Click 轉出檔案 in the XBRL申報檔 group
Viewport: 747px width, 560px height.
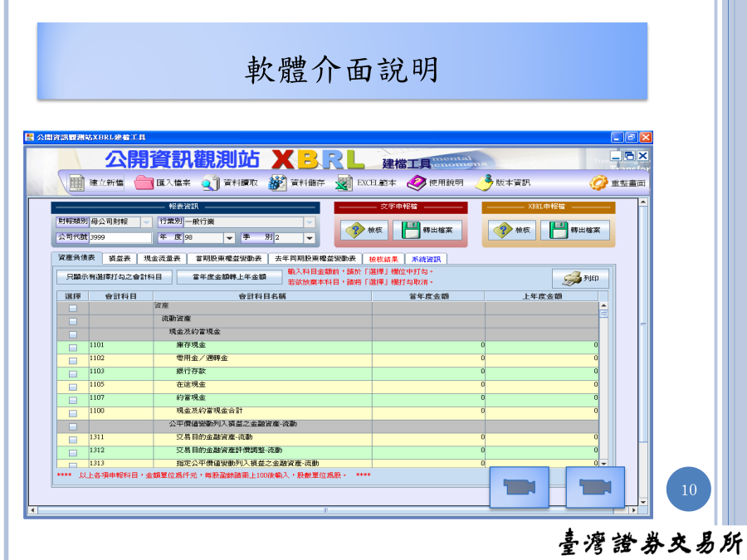575,230
